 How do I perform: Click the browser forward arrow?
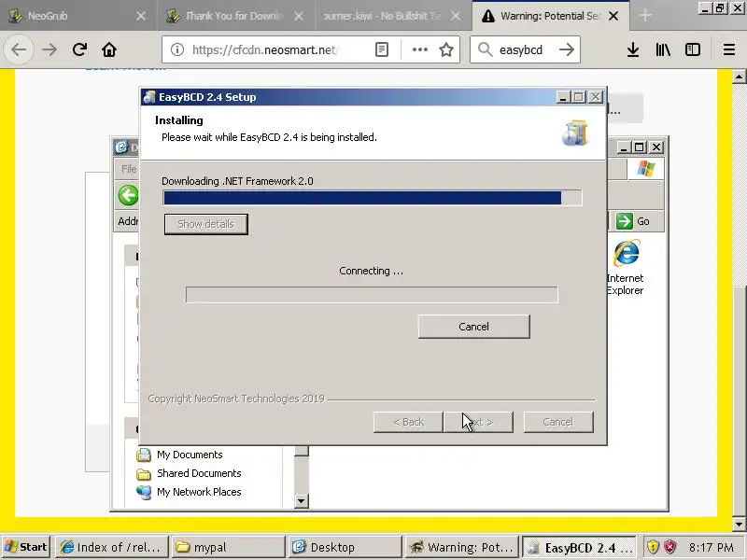(49, 49)
